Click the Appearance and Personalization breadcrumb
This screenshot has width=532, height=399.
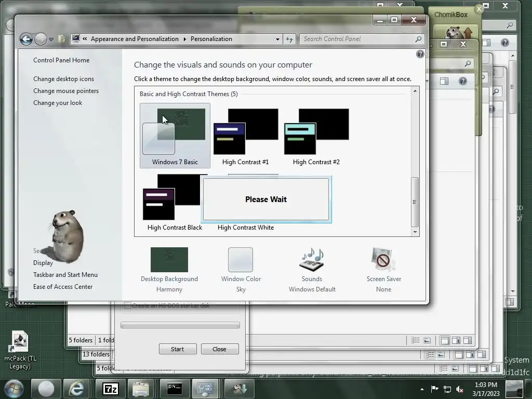(x=135, y=38)
